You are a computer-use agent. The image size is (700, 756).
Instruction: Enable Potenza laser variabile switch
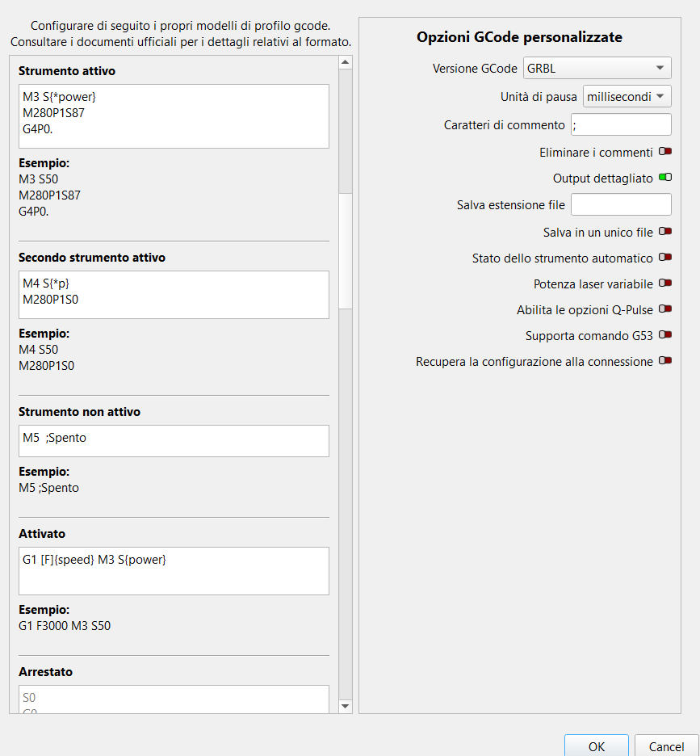tap(665, 283)
